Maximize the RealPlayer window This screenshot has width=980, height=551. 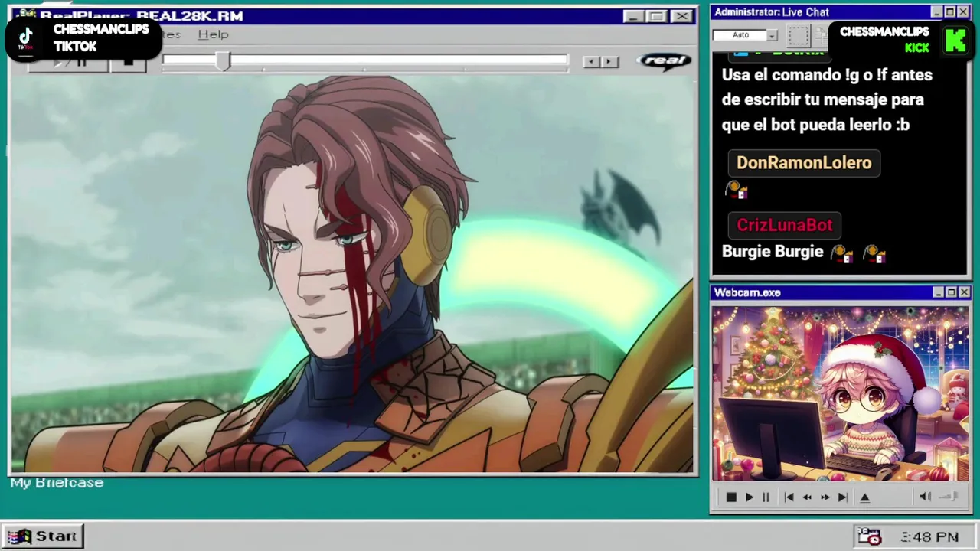click(x=656, y=16)
